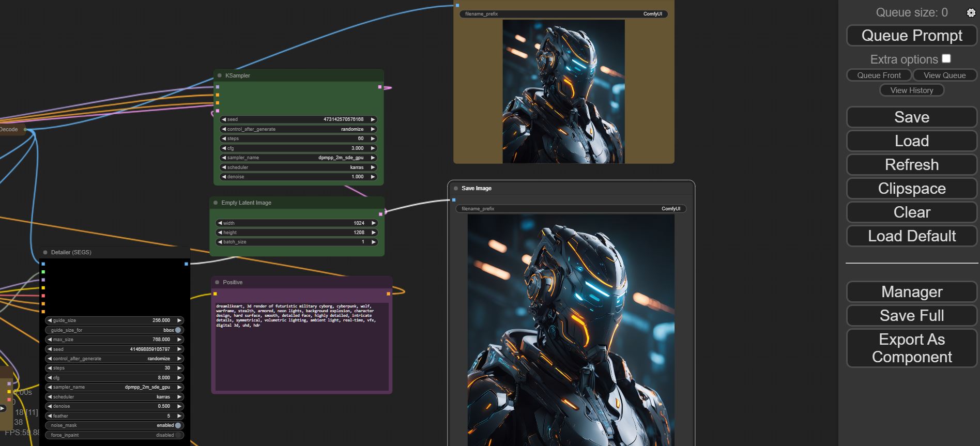Collapse the Save Image node dot
980x446 pixels.
tap(456, 188)
